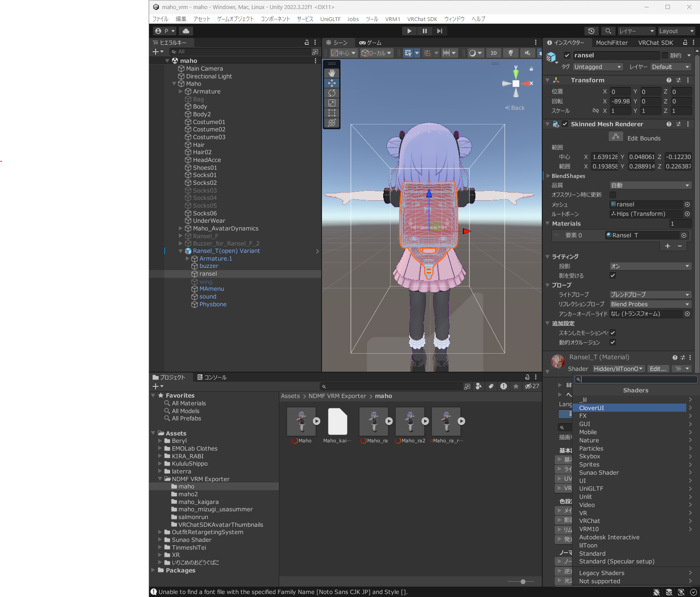Open the Blend Probes reflection dropdown
The width and height of the screenshot is (700, 597).
point(650,304)
